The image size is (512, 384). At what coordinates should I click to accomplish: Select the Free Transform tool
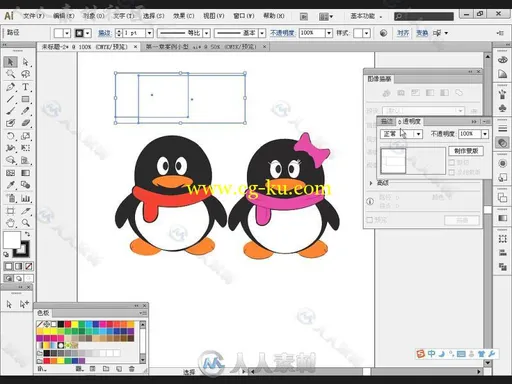25,148
